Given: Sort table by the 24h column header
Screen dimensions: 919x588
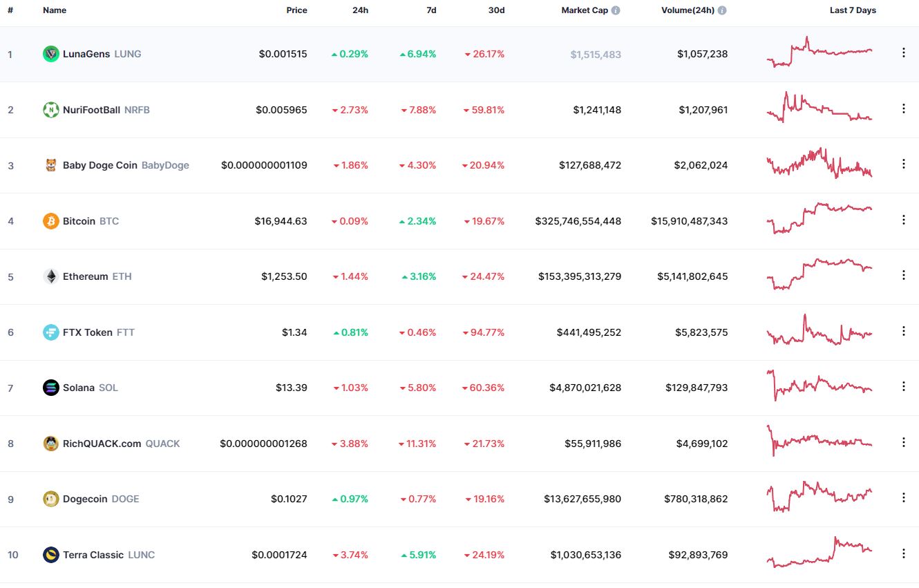Looking at the screenshot, I should 359,10.
